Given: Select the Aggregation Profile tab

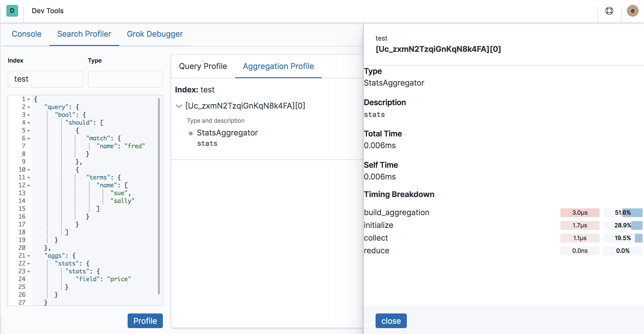Looking at the screenshot, I should tap(278, 66).
